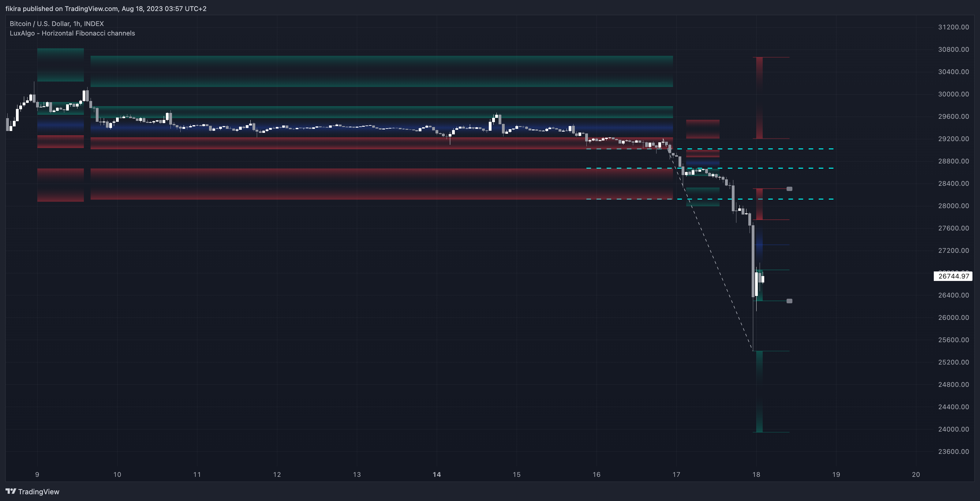Screen dimensions: 980x501
Task: Click the LuxAlgo - Horizontal Fibonacci channels label
Action: (x=72, y=33)
